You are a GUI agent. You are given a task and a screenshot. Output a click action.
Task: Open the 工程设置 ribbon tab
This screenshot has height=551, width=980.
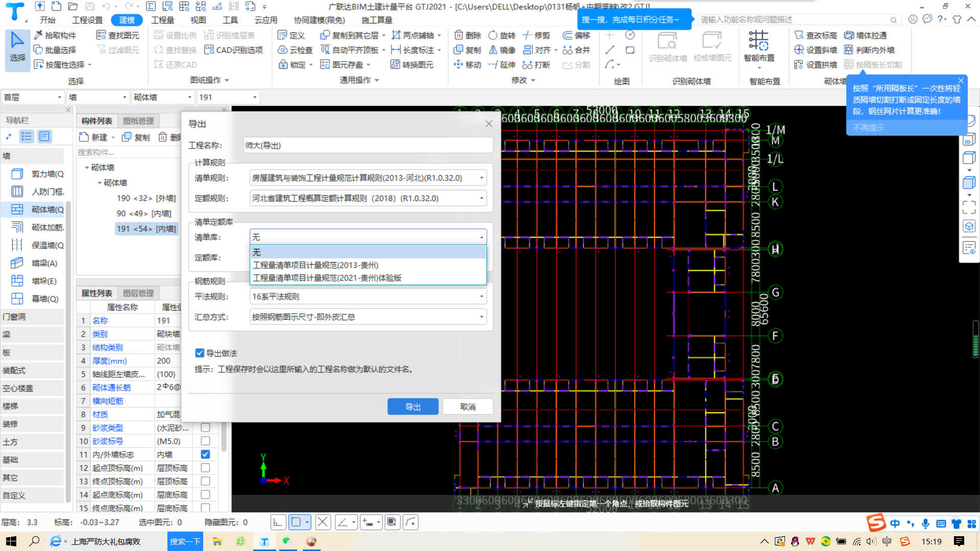tap(87, 20)
